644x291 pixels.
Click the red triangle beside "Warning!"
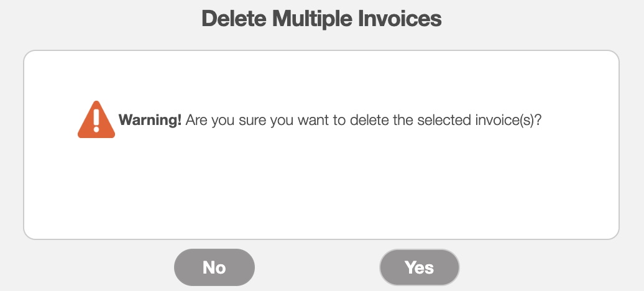point(96,120)
